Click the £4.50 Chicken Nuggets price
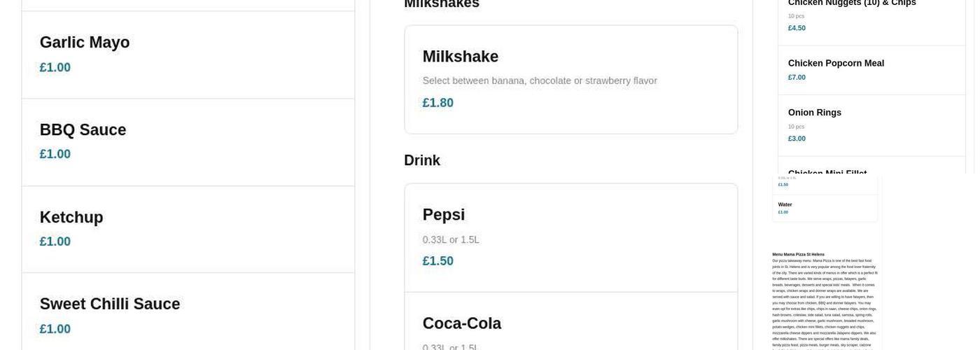This screenshot has height=350, width=980. (x=797, y=29)
